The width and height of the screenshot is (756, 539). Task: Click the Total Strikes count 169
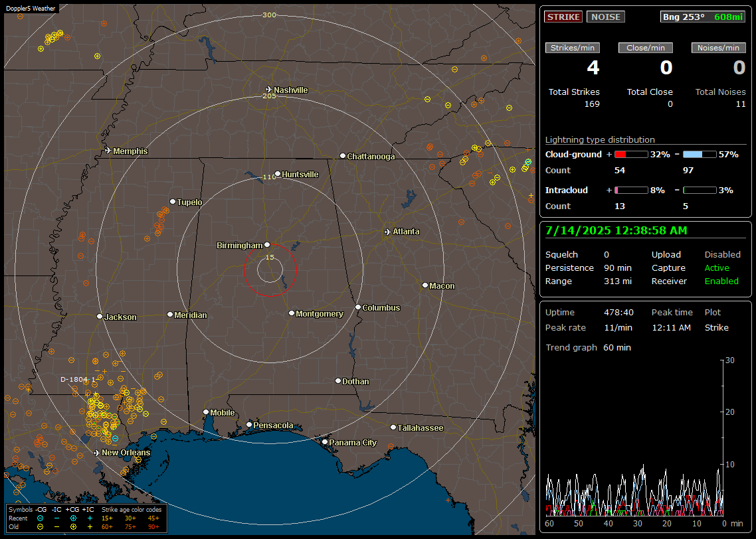(592, 104)
